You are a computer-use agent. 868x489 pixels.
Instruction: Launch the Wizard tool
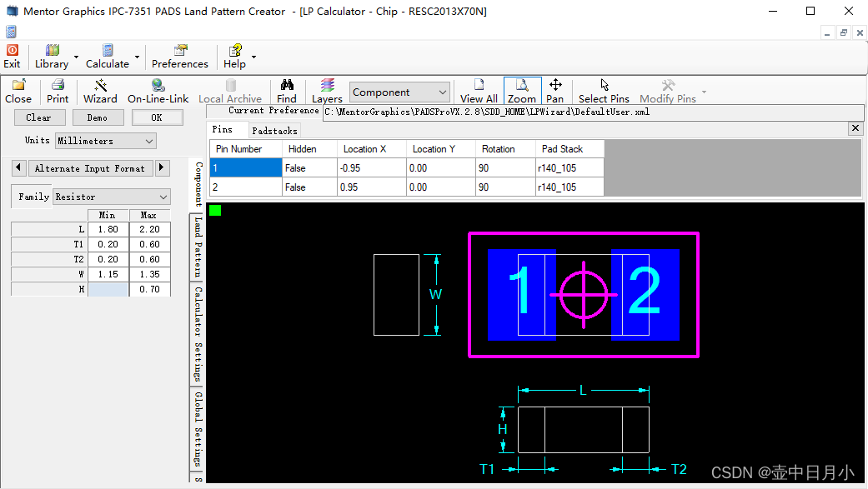(x=100, y=92)
